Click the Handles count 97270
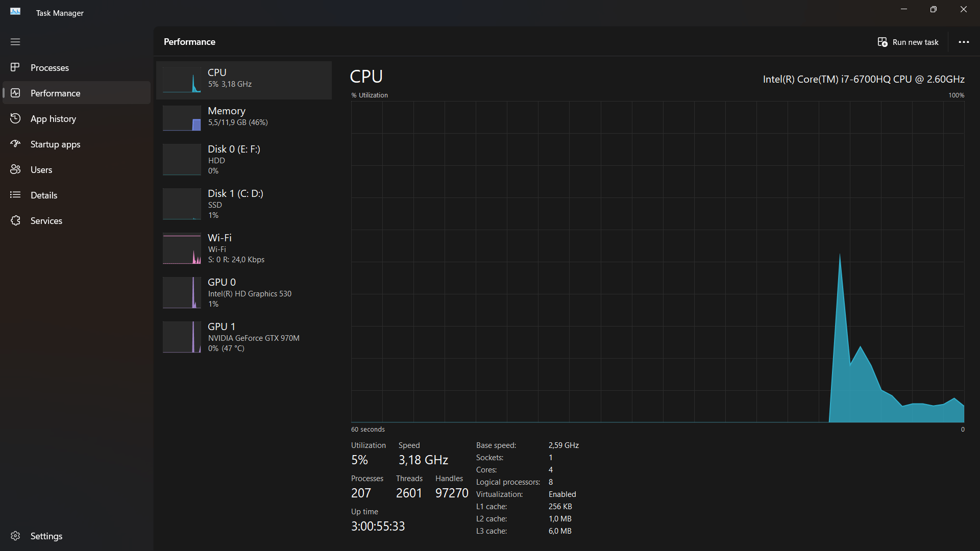 (452, 493)
